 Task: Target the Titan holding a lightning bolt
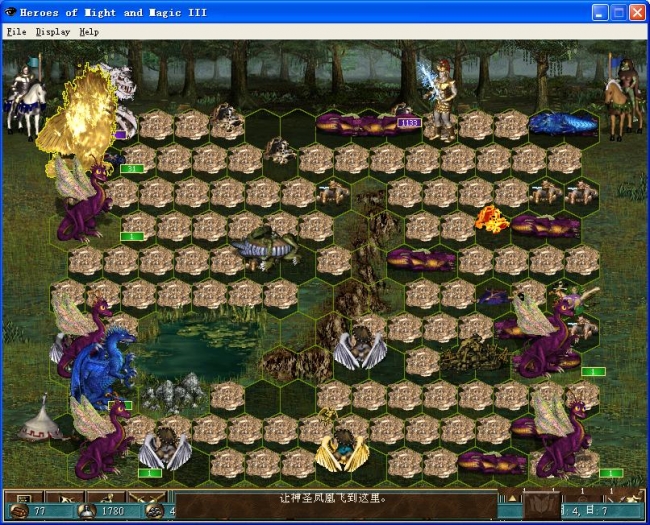pyautogui.click(x=440, y=100)
